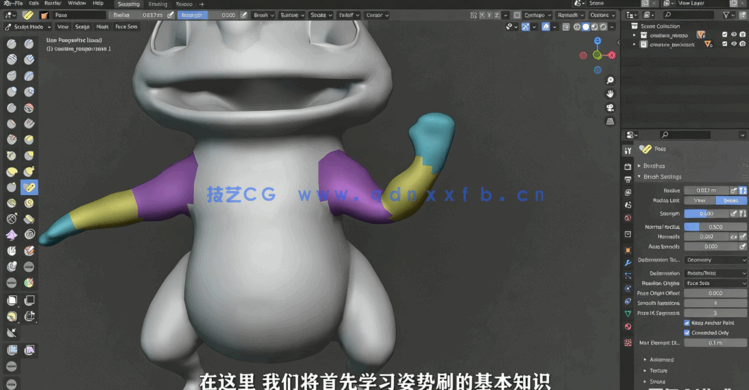The width and height of the screenshot is (749, 390).
Task: Select solid viewport shading mode
Action: pos(586,27)
